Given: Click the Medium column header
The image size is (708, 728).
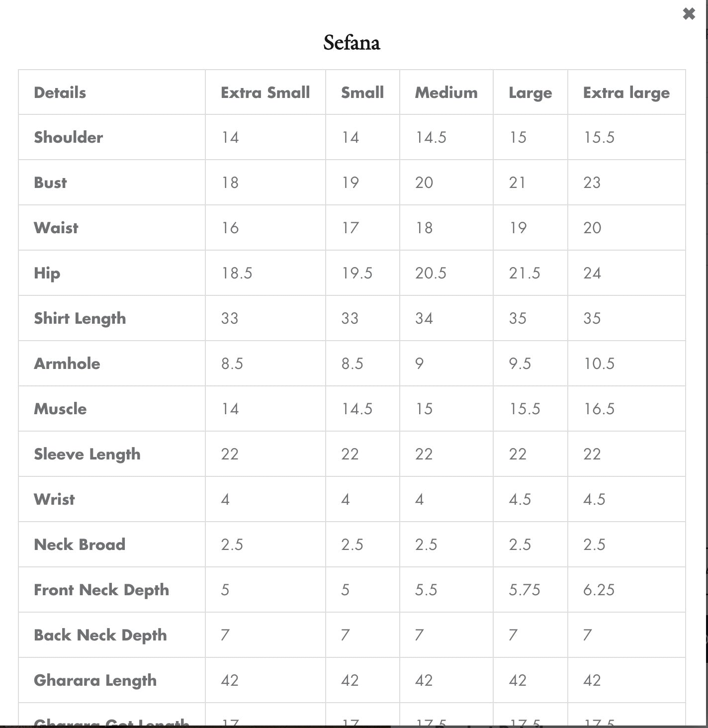Looking at the screenshot, I should (x=446, y=92).
